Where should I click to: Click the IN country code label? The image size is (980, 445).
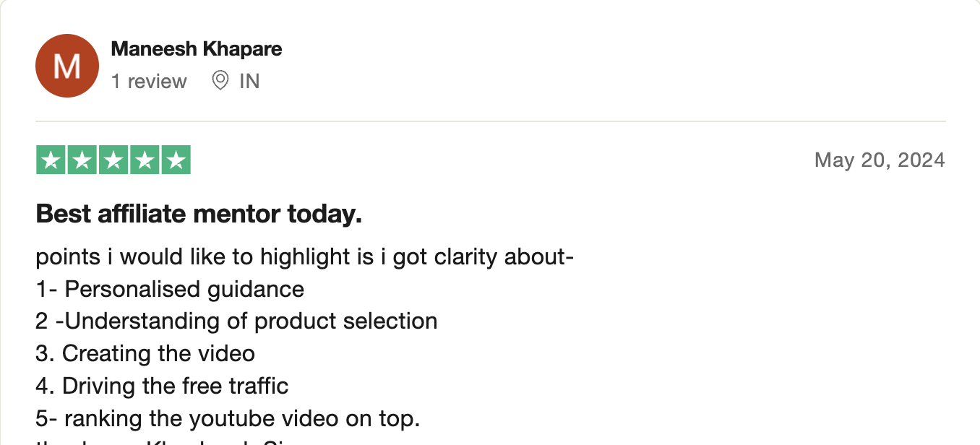[x=249, y=81]
